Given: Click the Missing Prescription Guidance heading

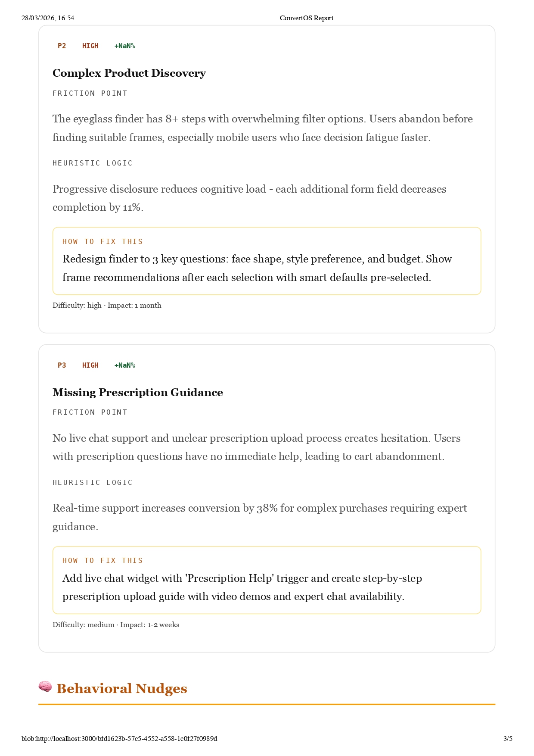Looking at the screenshot, I should [x=138, y=393].
